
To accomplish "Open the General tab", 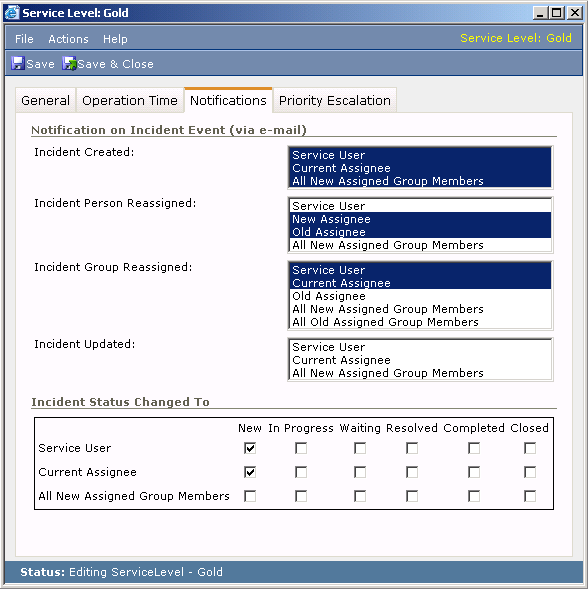I will pos(45,100).
